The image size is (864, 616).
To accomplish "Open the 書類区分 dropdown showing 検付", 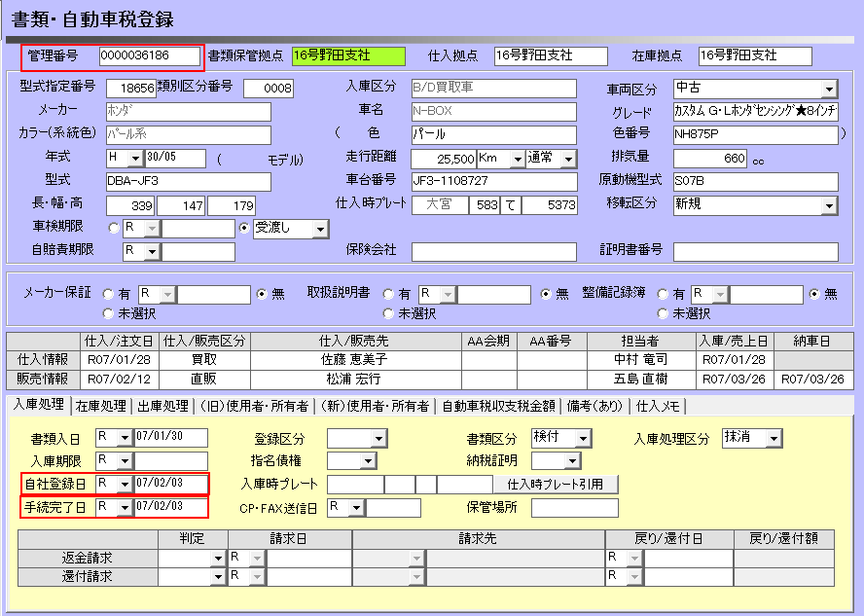I will tap(583, 439).
